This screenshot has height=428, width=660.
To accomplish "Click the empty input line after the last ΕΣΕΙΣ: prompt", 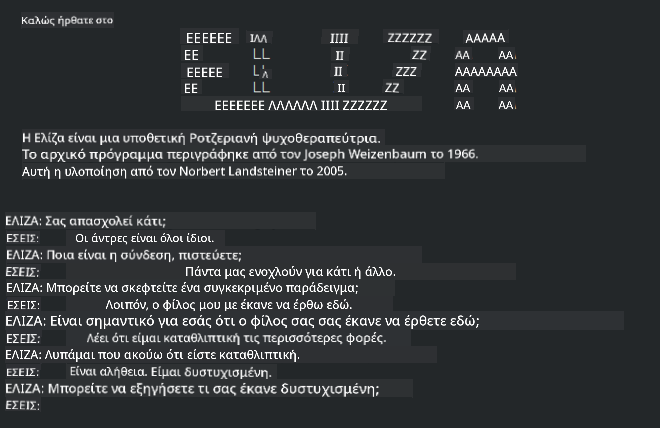I will [200, 407].
